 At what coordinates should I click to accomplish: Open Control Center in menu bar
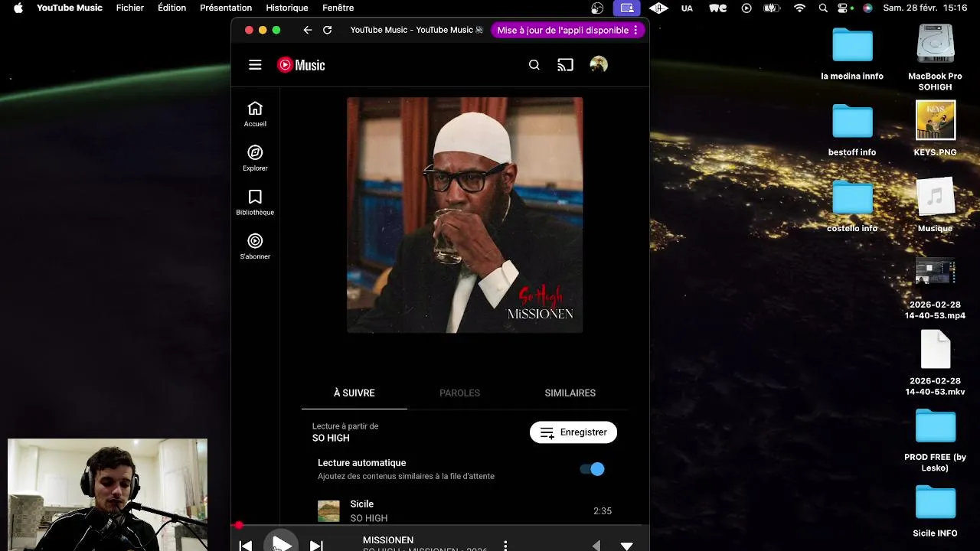[x=844, y=8]
